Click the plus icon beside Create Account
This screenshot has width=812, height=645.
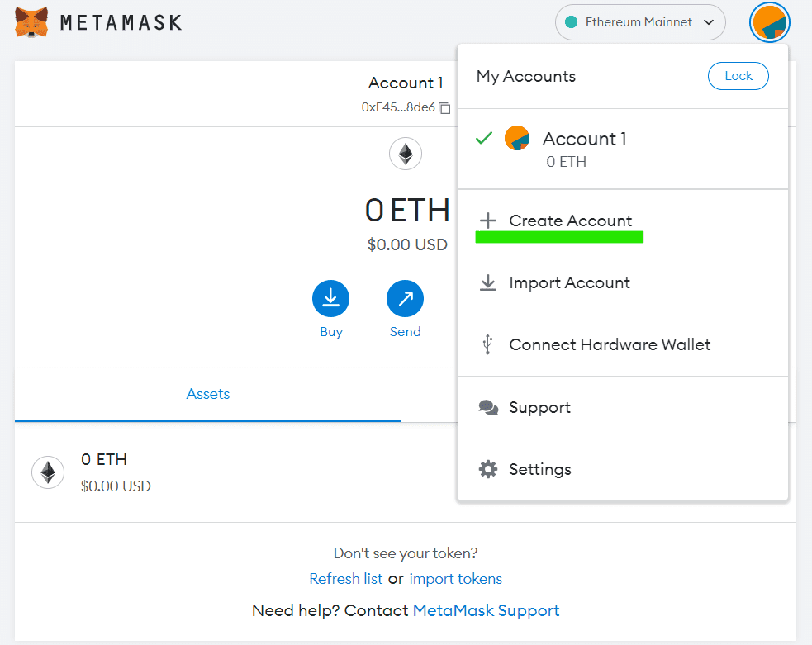pos(488,221)
